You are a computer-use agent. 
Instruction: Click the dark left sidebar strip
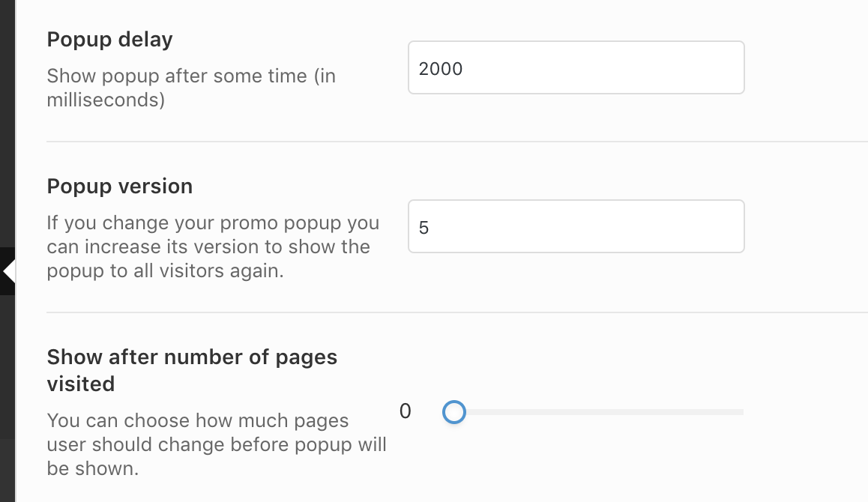(7, 112)
